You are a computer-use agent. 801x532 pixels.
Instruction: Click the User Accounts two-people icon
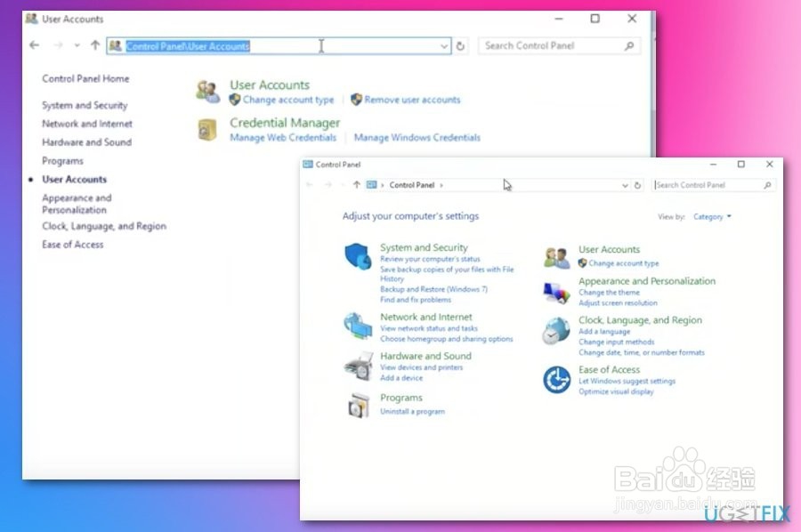207,90
